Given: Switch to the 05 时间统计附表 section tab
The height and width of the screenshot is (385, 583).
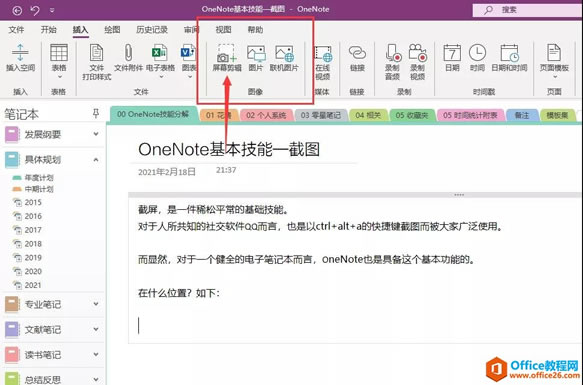Looking at the screenshot, I should [470, 115].
